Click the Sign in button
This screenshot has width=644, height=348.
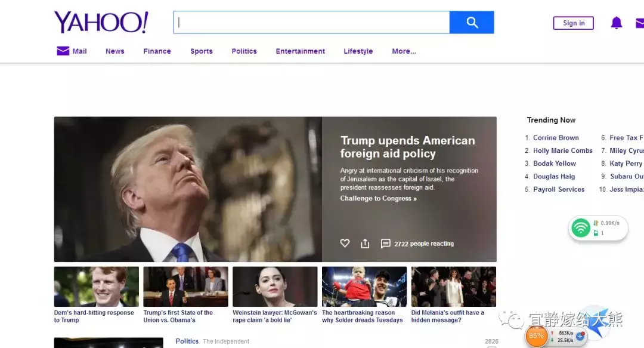[x=572, y=23]
